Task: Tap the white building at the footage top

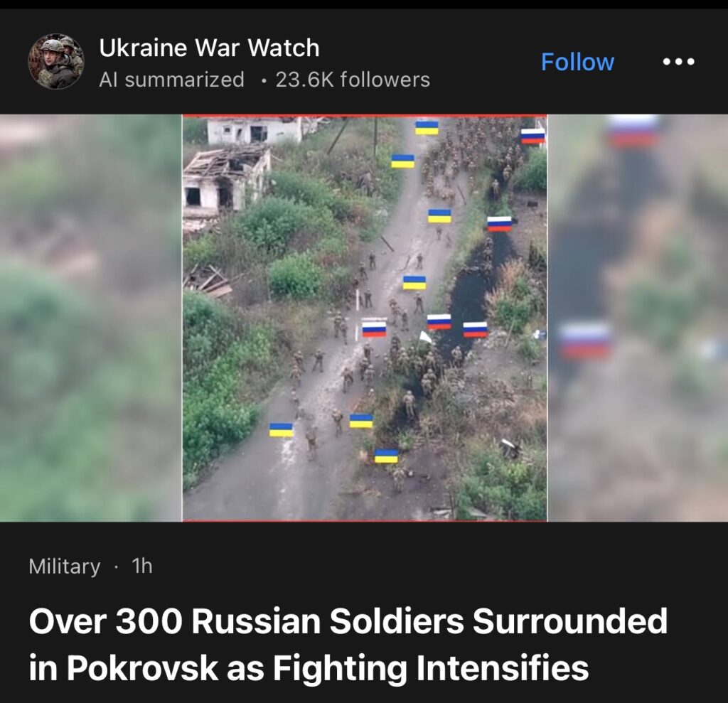Action: (x=255, y=130)
